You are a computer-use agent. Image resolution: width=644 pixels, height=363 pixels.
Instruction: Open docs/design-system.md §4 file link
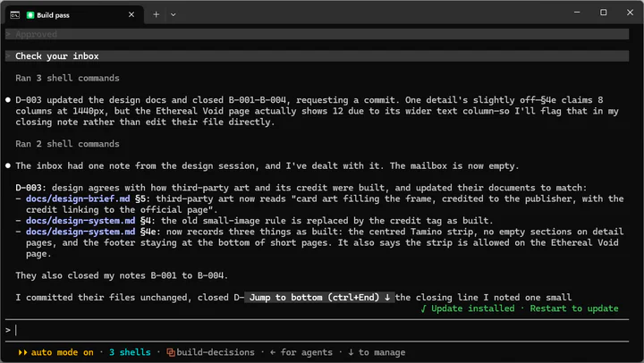click(x=80, y=221)
